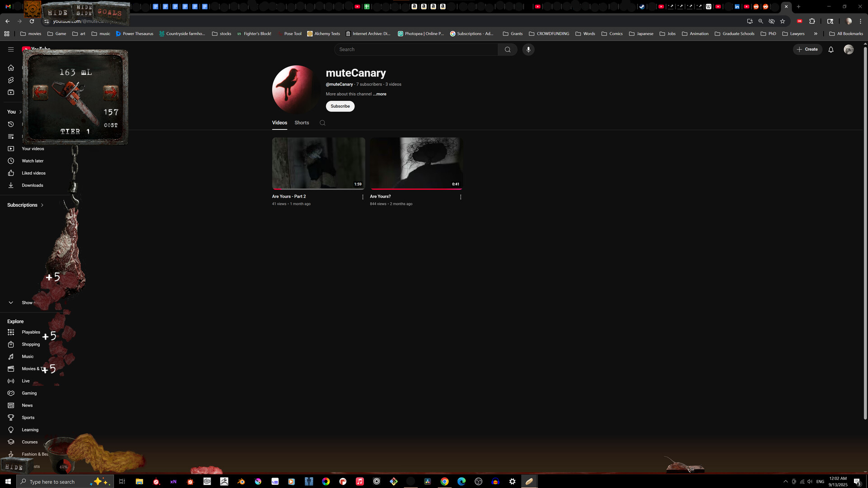Go to YouTube Home using sidebar icon
868x488 pixels.
(11, 67)
